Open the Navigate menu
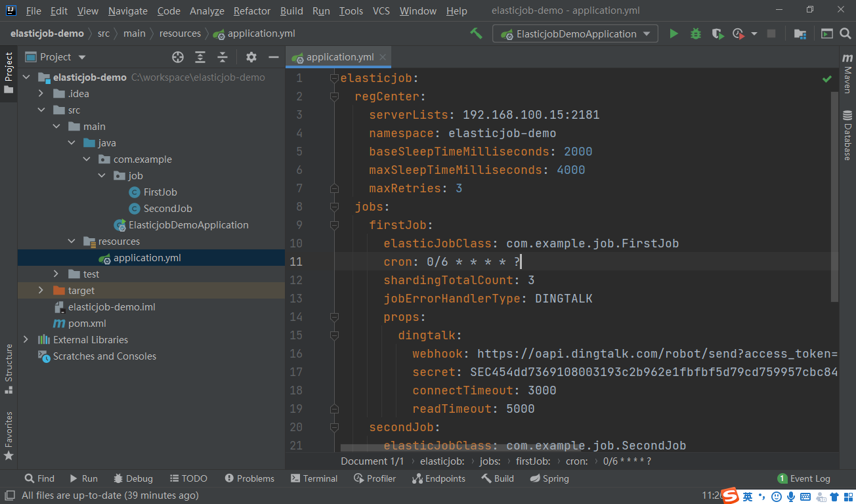Viewport: 856px width, 504px height. [128, 11]
